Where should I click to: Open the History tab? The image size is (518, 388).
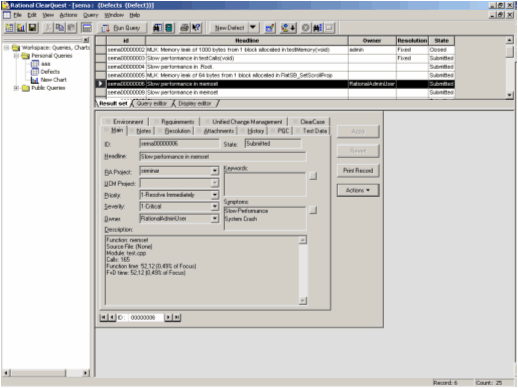pos(253,131)
